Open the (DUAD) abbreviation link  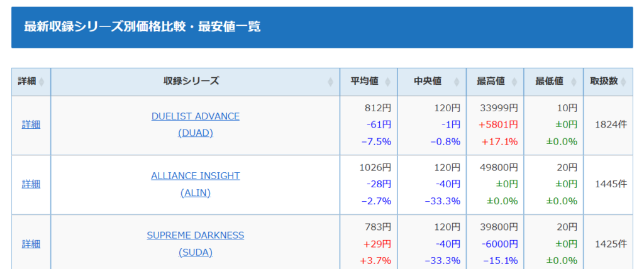click(196, 133)
